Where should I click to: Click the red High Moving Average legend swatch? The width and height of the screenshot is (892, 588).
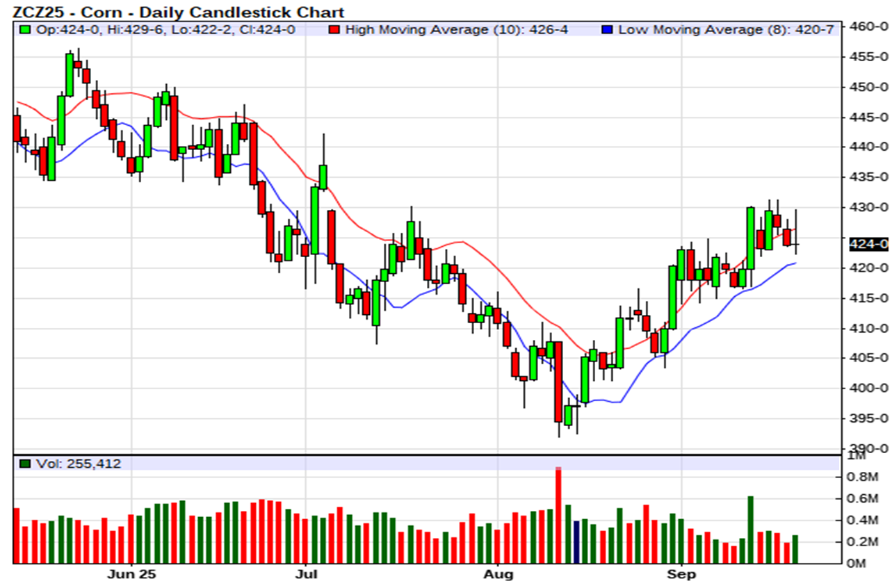coord(335,29)
